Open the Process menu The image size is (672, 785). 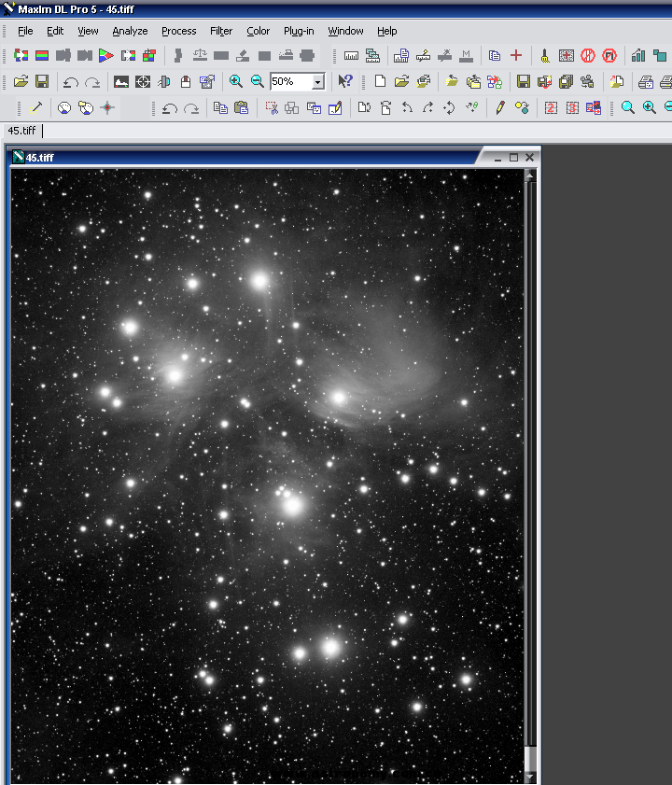click(x=178, y=31)
